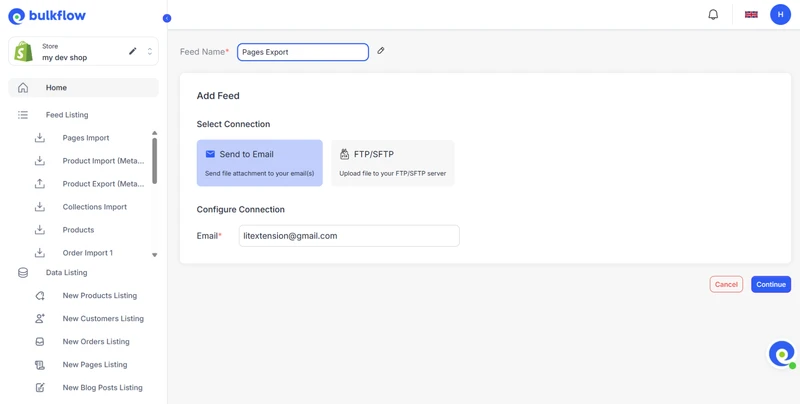The width and height of the screenshot is (800, 404).
Task: Click feed list scrollbar down arrow
Action: coord(155,255)
